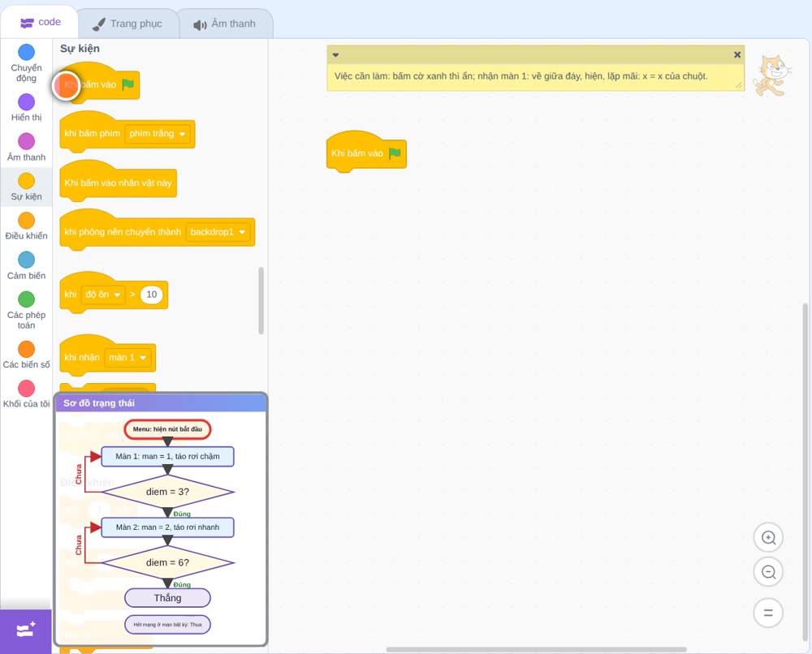
Task: Open the phím trắng key dropdown
Action: pyautogui.click(x=157, y=134)
